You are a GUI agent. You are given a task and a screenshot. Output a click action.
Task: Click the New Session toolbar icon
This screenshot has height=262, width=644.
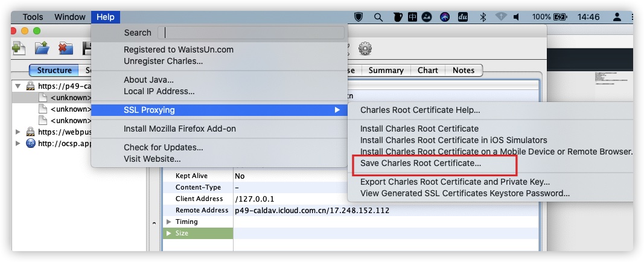pyautogui.click(x=19, y=48)
